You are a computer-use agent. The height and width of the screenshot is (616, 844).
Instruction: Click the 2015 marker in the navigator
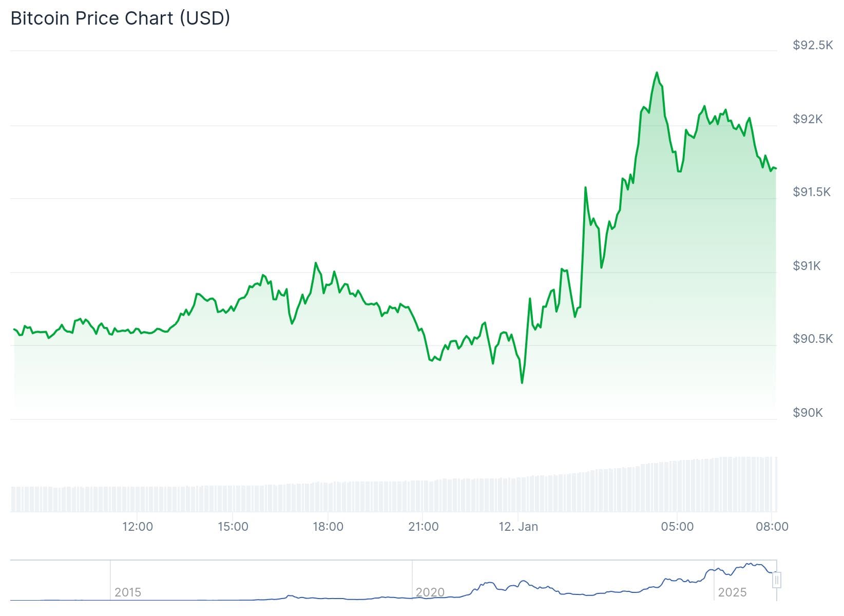click(128, 592)
